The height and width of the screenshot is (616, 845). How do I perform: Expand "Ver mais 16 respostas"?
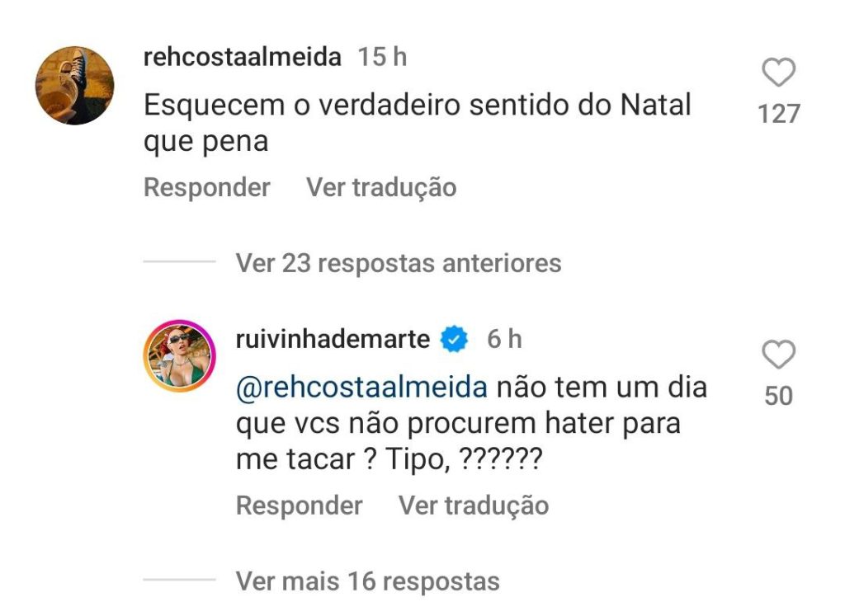[x=367, y=581]
